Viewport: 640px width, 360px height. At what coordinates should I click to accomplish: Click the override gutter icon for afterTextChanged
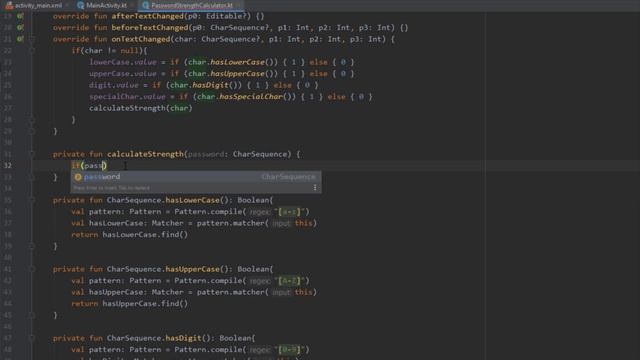[x=20, y=16]
